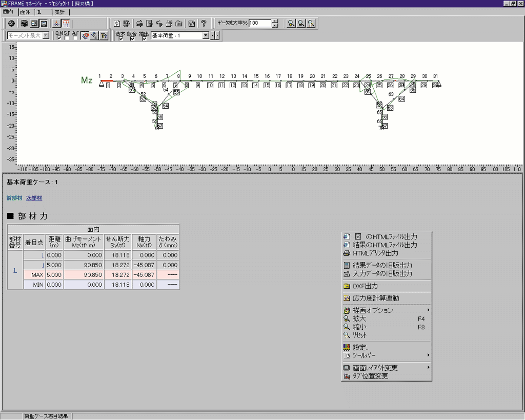Click the zoom reset magnifier toolbar icon
This screenshot has width=525, height=420.
coord(311,23)
